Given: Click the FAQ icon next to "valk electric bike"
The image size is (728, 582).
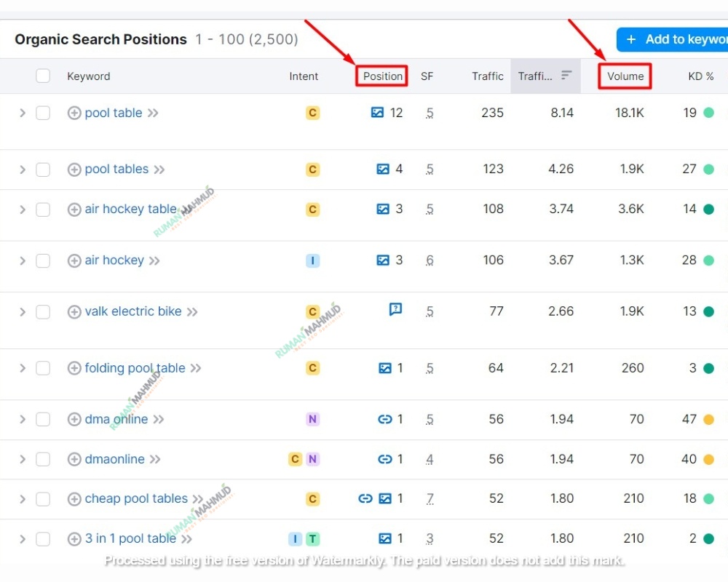Looking at the screenshot, I should pyautogui.click(x=395, y=309).
